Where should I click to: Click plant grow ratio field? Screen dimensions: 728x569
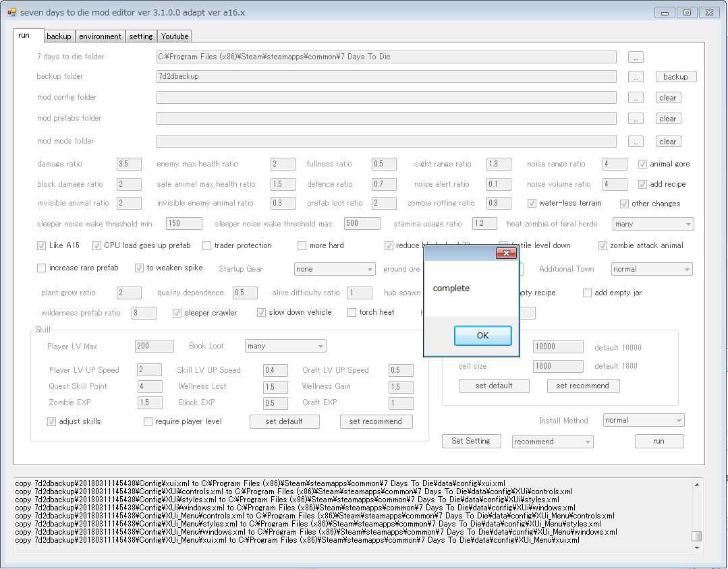coord(129,293)
